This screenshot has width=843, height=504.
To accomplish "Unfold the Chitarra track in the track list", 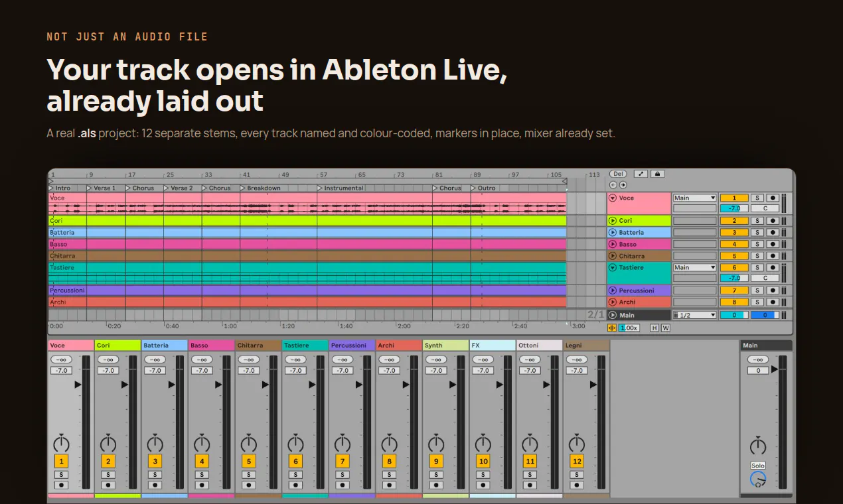I will 613,256.
